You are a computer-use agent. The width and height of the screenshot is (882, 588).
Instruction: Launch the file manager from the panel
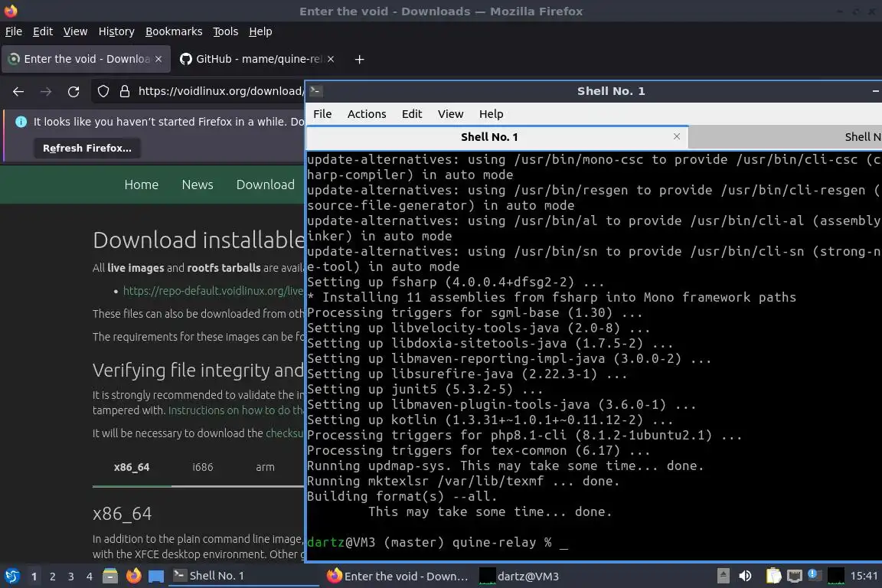click(x=110, y=576)
